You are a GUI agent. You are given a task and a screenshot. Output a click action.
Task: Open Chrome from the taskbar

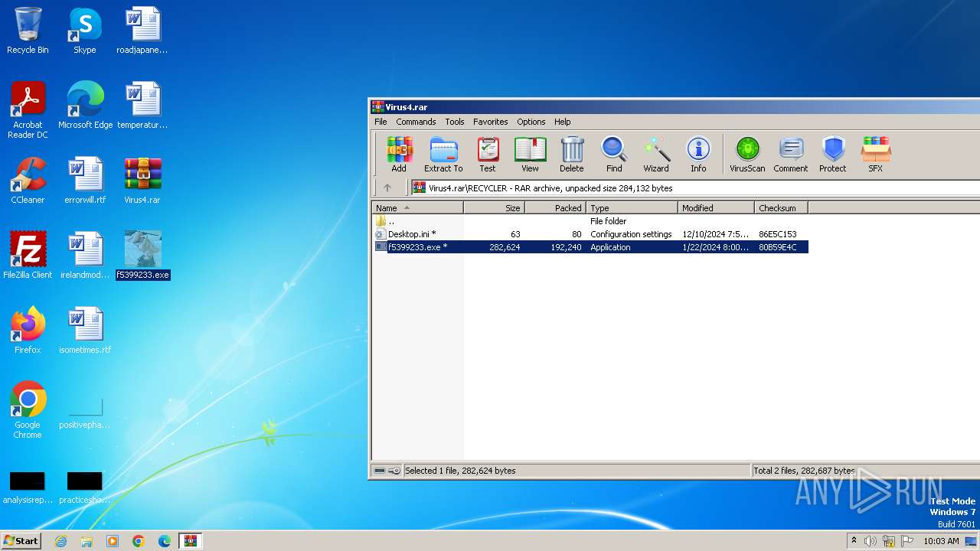pos(139,541)
